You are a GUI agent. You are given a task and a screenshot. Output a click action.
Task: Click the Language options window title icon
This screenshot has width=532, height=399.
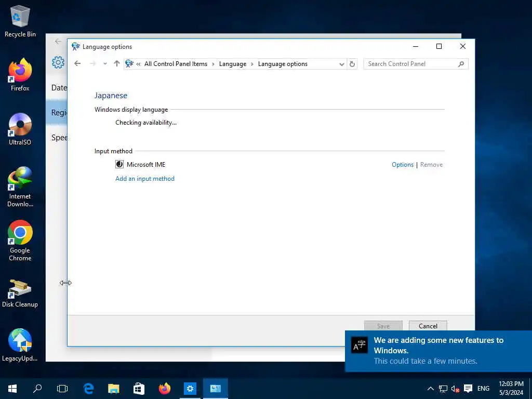(76, 46)
